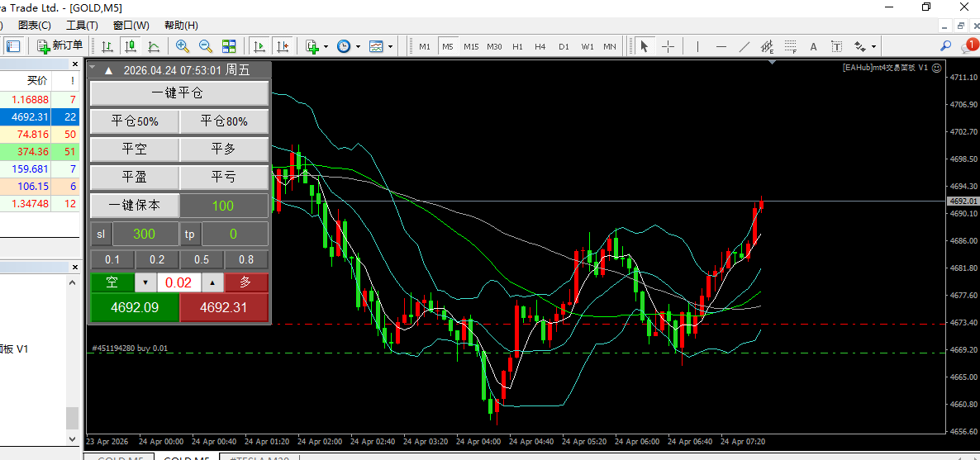Switch chart to candlesticks type
This screenshot has width=980, height=460.
[131, 45]
